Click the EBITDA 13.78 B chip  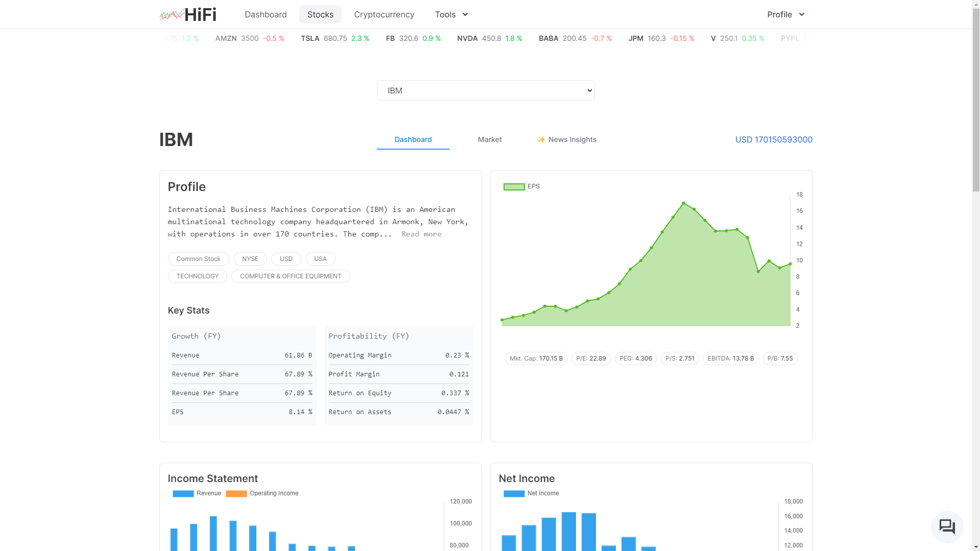point(731,358)
